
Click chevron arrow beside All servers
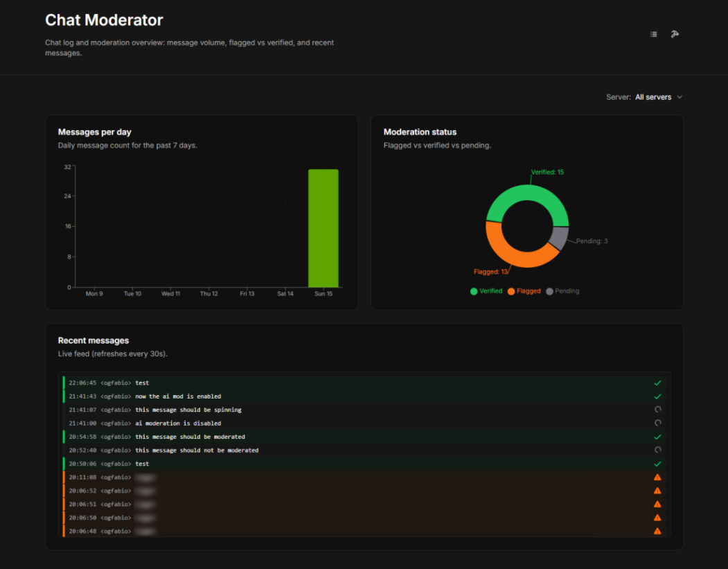click(x=680, y=97)
